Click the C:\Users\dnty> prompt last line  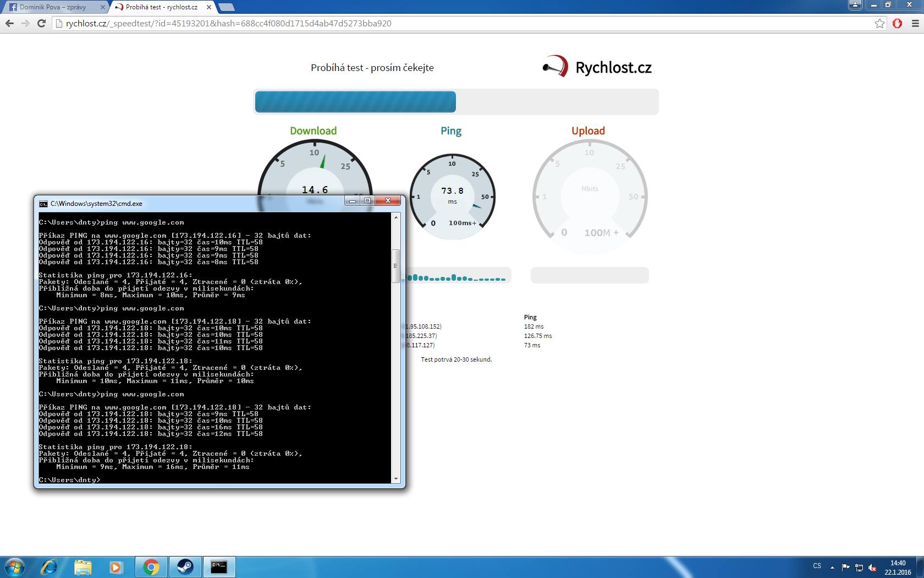[x=70, y=480]
